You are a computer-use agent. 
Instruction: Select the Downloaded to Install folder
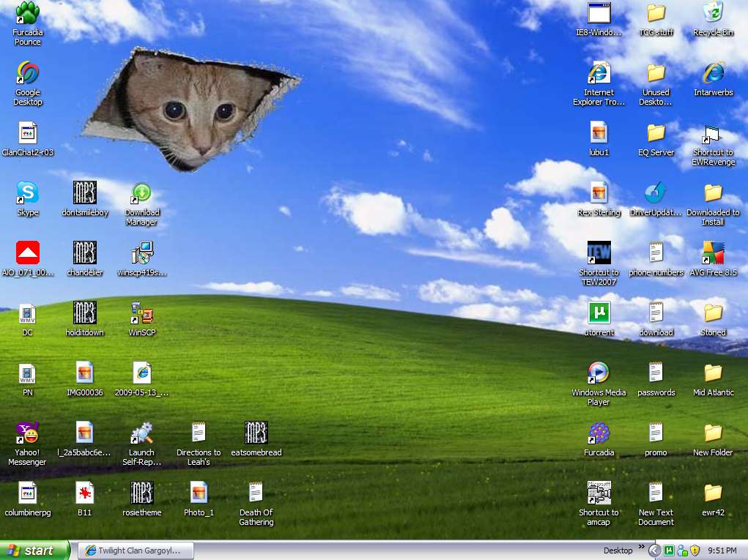coord(713,193)
